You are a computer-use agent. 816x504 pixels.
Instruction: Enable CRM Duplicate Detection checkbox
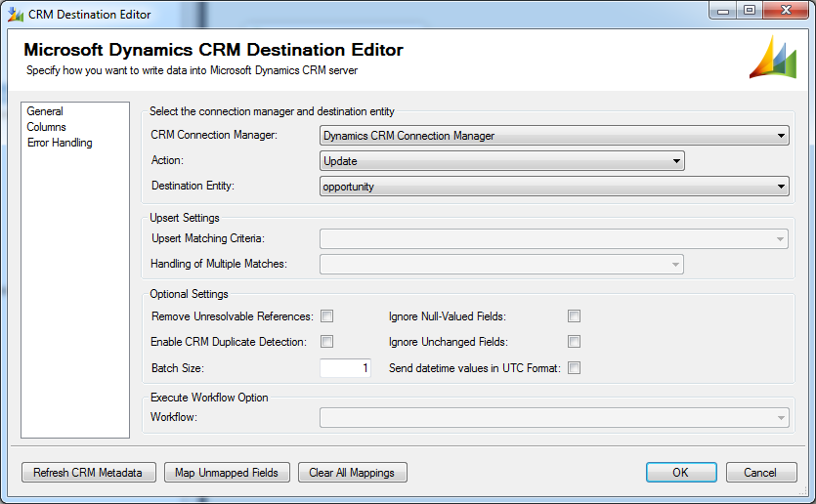[326, 342]
